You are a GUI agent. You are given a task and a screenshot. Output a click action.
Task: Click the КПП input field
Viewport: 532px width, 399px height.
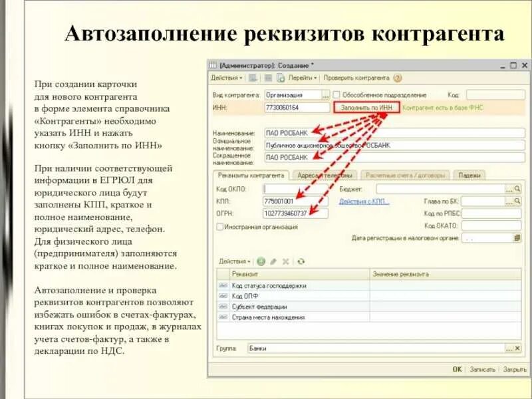coord(295,201)
